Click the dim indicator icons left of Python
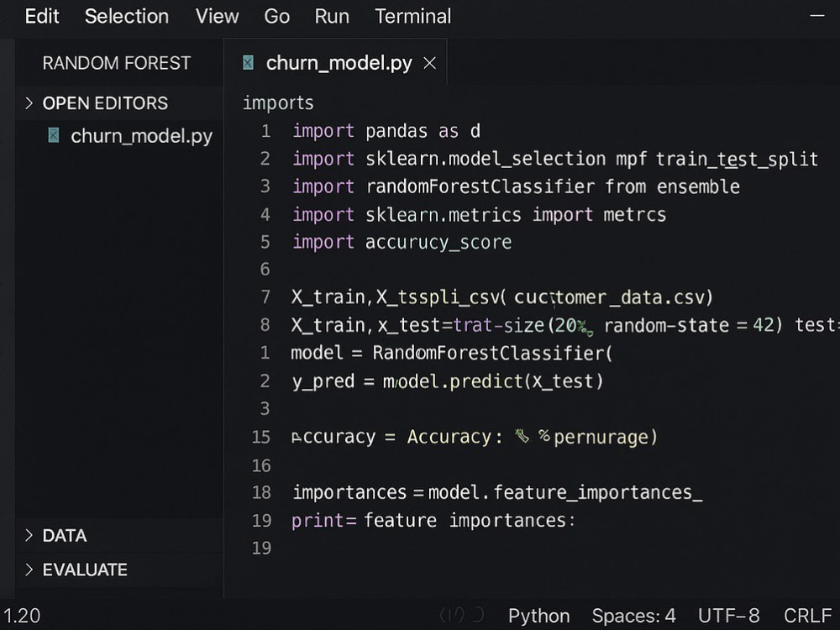 tap(462, 615)
